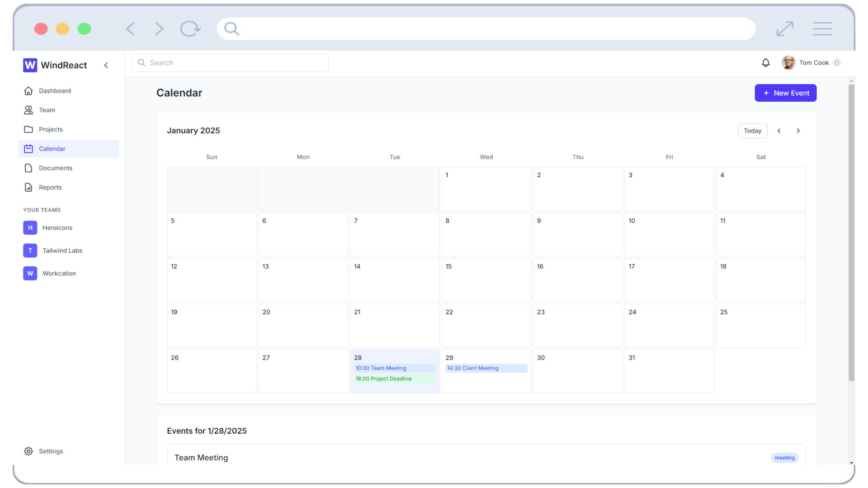
Task: Open Dashboard from the sidebar
Action: pos(68,91)
